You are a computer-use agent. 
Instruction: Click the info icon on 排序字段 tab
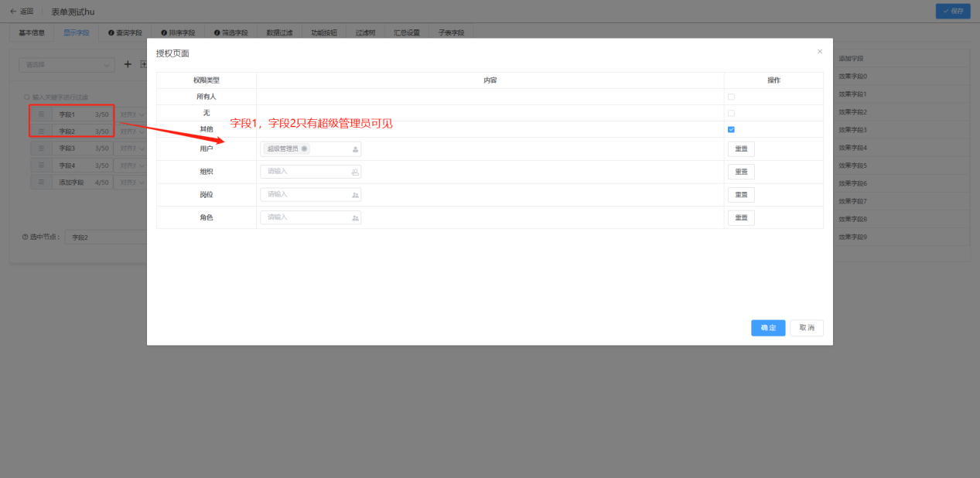coord(164,33)
